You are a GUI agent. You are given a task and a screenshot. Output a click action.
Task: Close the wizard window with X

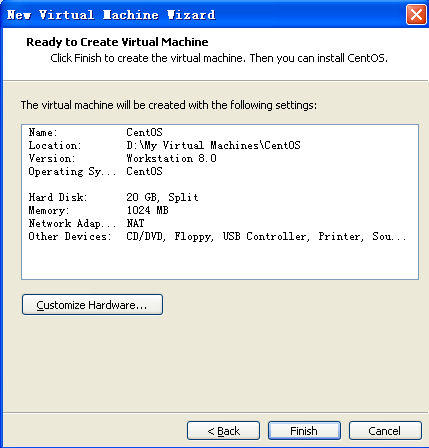(416, 15)
